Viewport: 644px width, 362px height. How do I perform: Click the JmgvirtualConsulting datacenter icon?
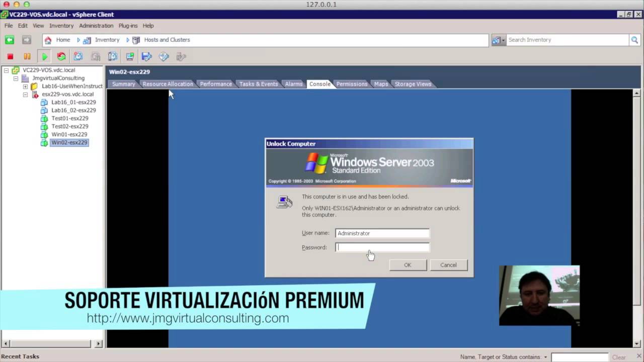point(25,78)
